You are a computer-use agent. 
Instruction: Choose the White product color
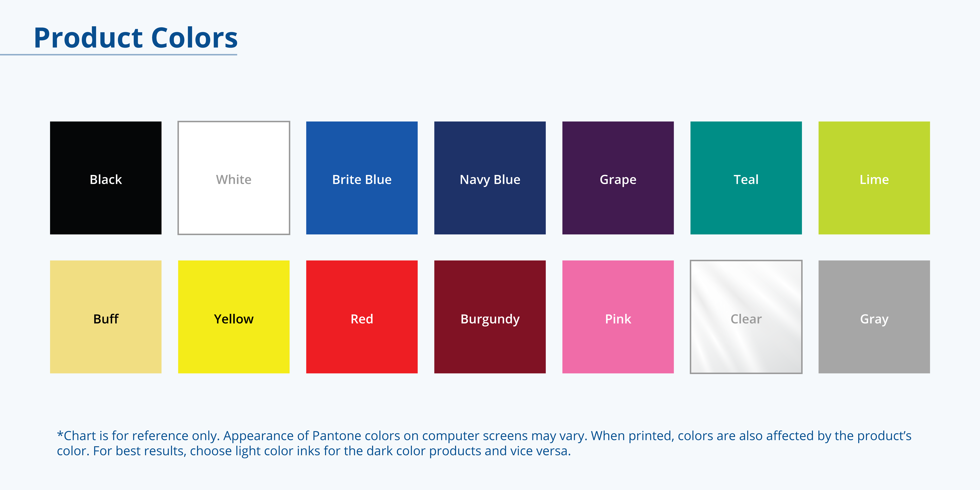tap(234, 178)
